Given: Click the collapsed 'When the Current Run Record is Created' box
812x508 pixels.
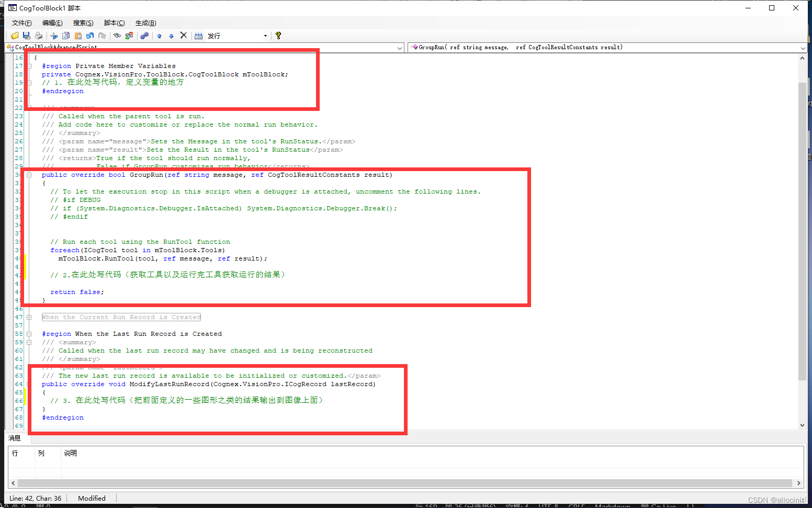Looking at the screenshot, I should click(121, 317).
